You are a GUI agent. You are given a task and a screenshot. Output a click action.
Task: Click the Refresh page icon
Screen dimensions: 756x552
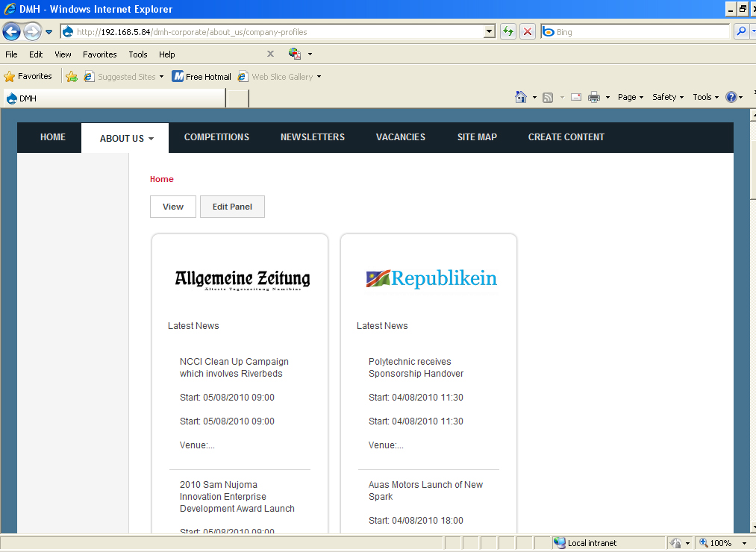click(x=508, y=31)
